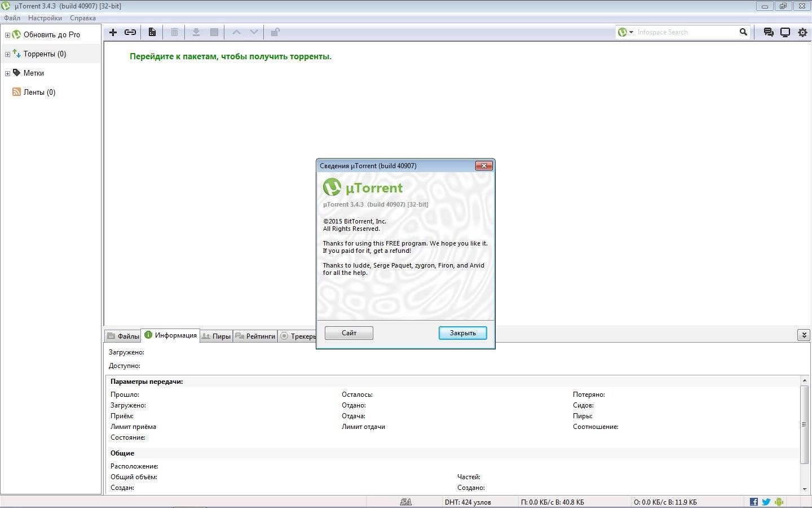Click the remote monitor toolbar icon

(x=785, y=32)
